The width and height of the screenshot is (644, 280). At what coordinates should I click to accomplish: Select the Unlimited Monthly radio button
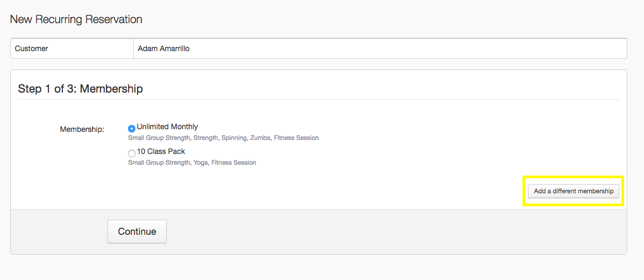[132, 129]
